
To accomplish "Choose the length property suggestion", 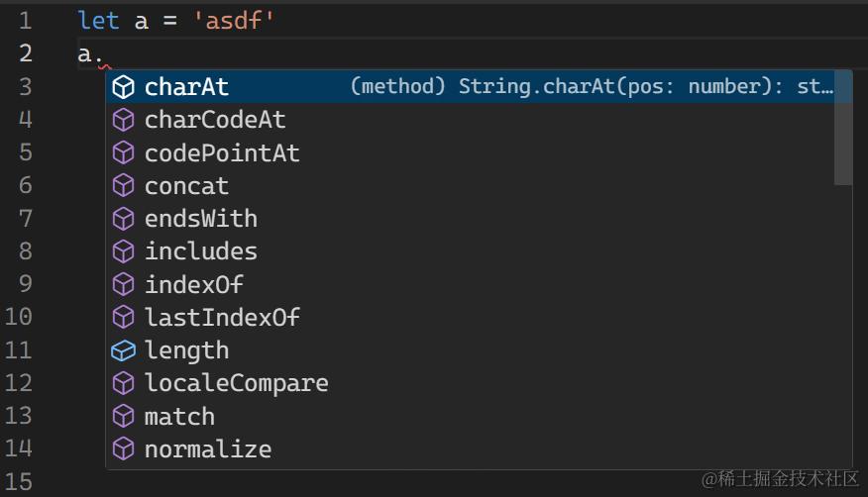I will [x=186, y=350].
